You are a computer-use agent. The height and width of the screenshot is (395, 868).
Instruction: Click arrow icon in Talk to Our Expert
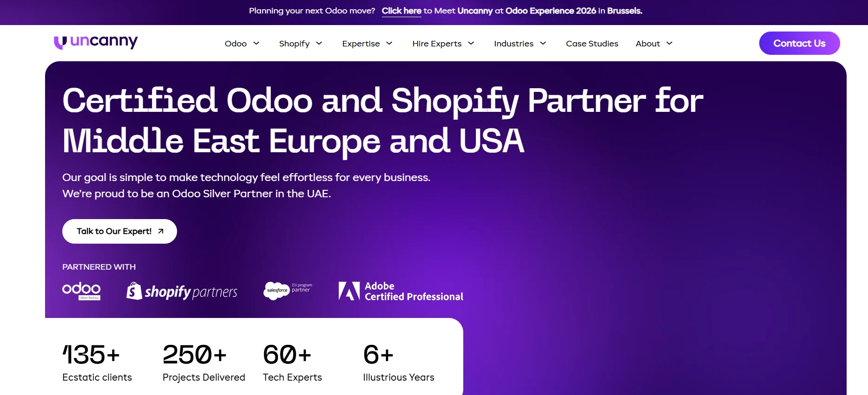pos(161,231)
